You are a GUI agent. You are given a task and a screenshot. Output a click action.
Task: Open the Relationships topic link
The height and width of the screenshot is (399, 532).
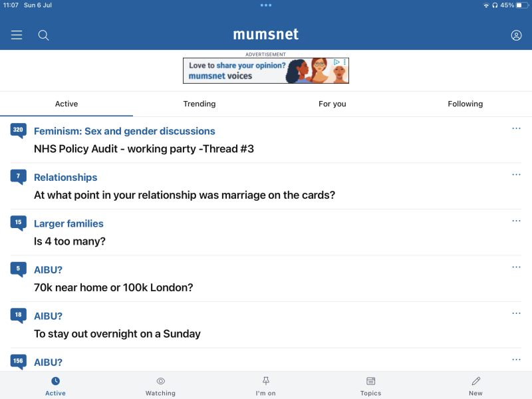click(65, 178)
